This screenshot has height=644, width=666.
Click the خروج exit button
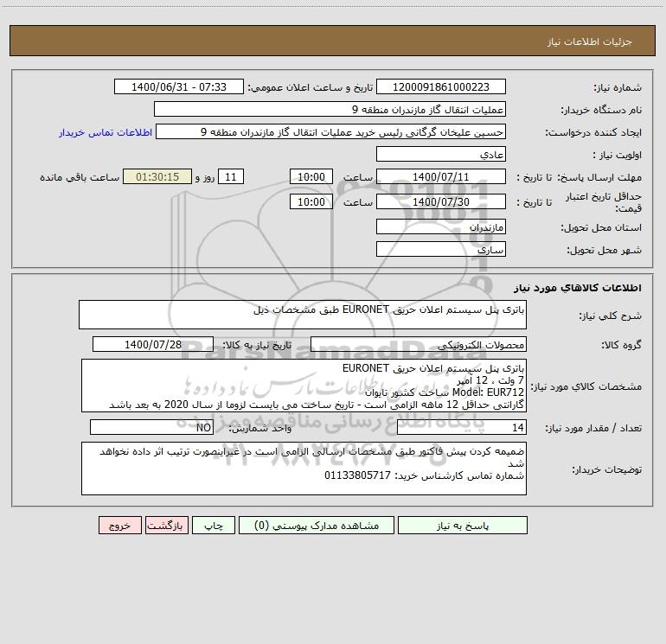click(119, 525)
